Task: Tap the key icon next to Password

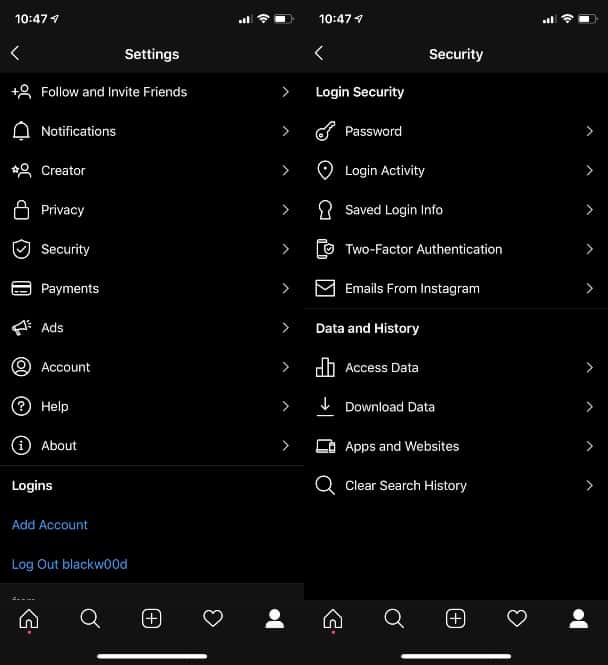Action: pyautogui.click(x=324, y=131)
